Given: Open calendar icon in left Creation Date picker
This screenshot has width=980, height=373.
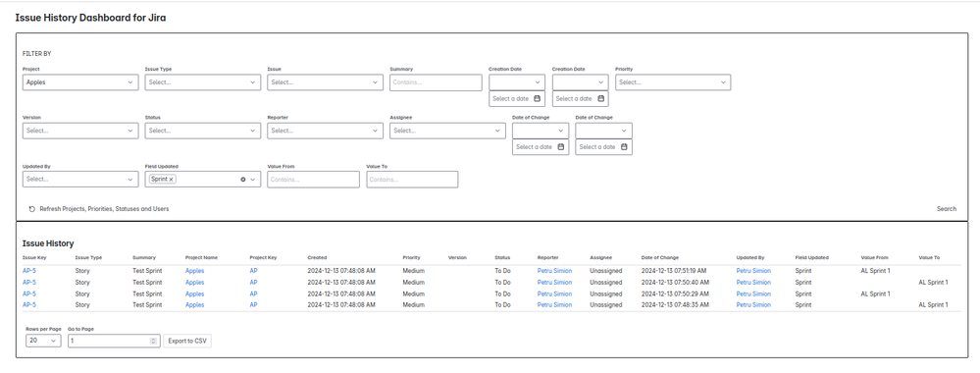Looking at the screenshot, I should point(537,98).
